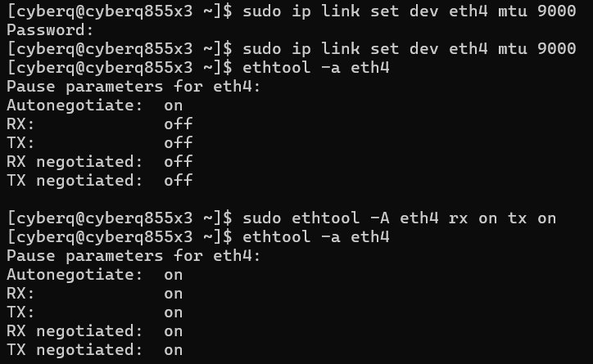The height and width of the screenshot is (364, 593).
Task: Click the 'off' value beside 'TX:'
Action: click(x=178, y=143)
